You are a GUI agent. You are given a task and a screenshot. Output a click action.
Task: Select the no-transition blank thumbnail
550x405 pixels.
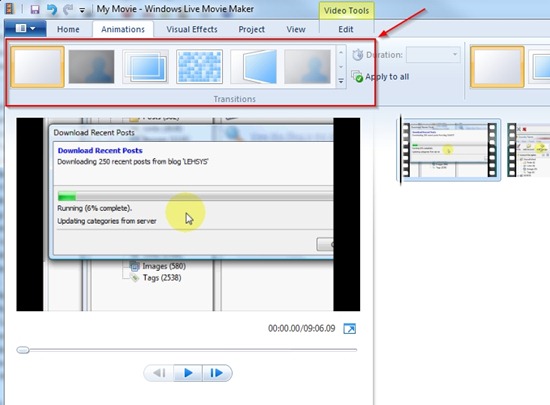tap(38, 67)
